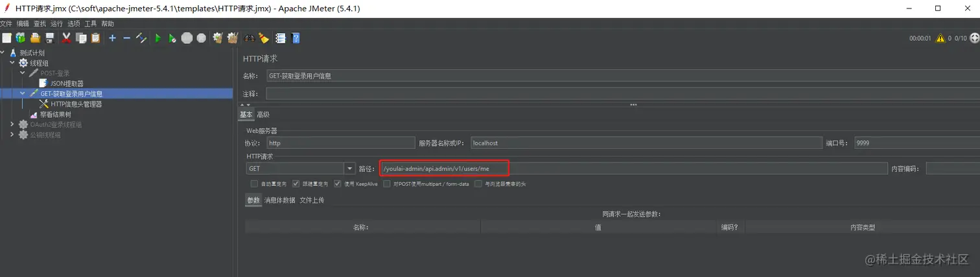This screenshot has height=277, width=980.
Task: Open the 选项 menu
Action: tap(74, 24)
